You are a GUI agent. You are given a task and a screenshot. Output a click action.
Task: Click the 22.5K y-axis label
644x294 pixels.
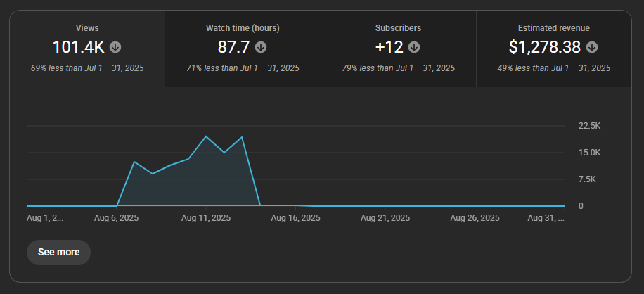(x=589, y=126)
